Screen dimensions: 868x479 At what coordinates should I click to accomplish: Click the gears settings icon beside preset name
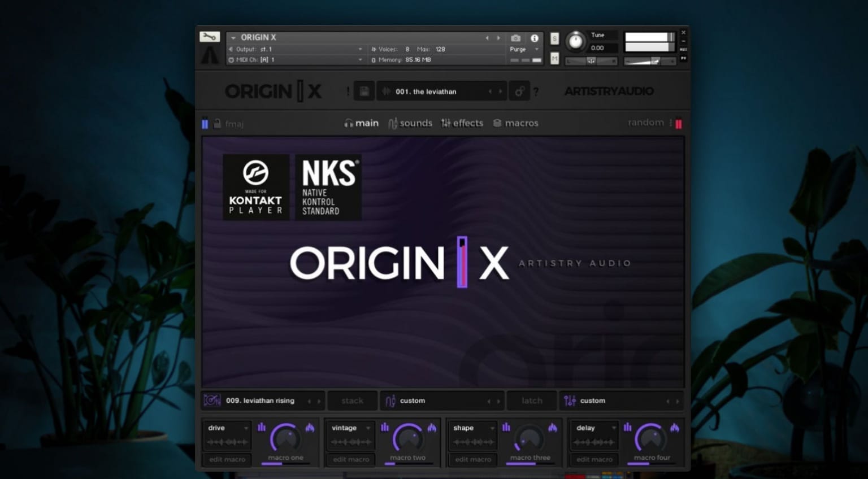click(x=519, y=92)
